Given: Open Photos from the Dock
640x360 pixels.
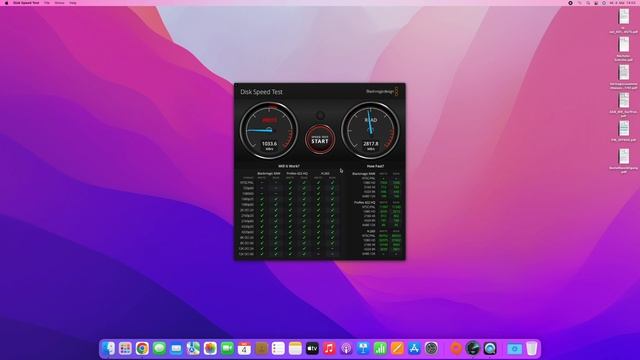Looking at the screenshot, I should pyautogui.click(x=210, y=348).
